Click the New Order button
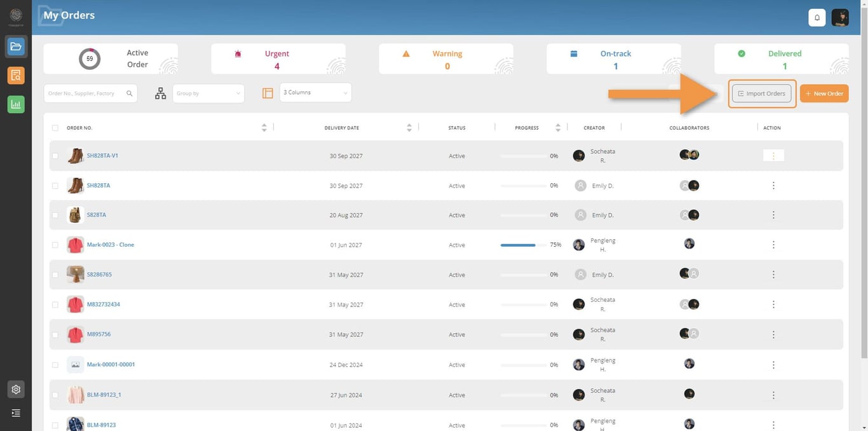This screenshot has height=431, width=868. (x=824, y=93)
